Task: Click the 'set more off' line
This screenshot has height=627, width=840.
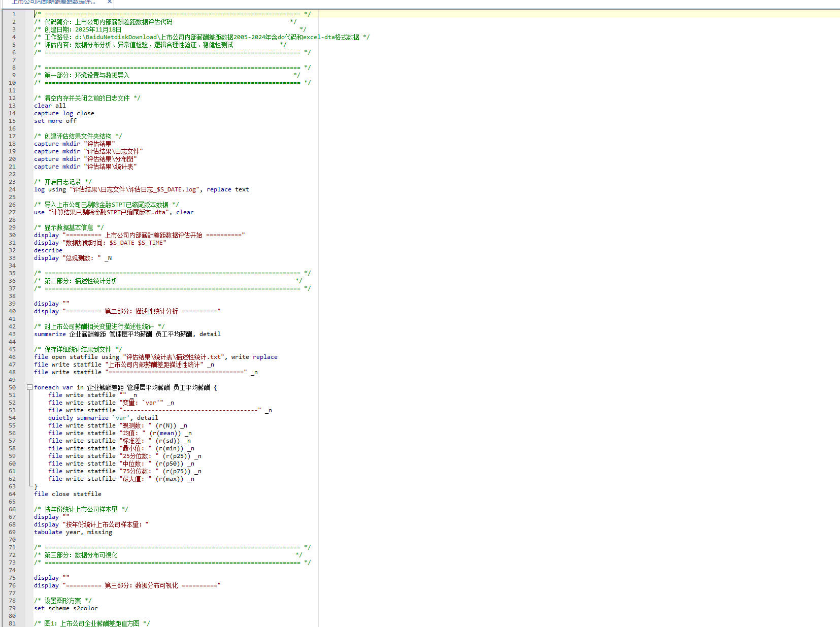Action: [55, 121]
